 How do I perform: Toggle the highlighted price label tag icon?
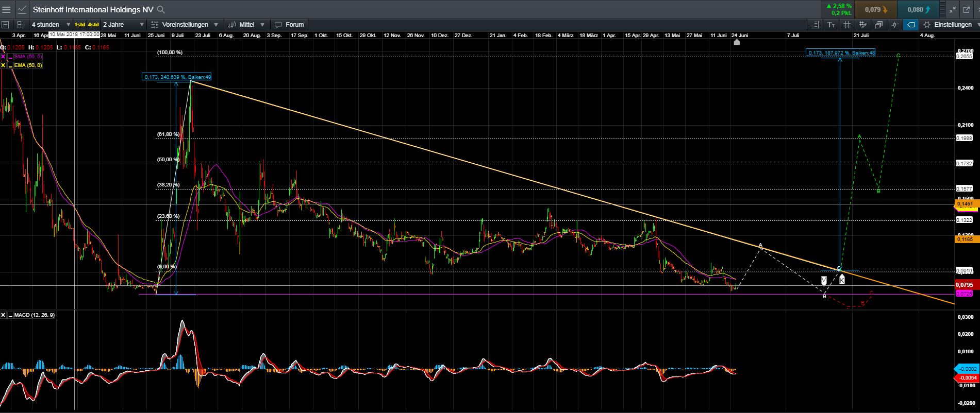tap(911, 24)
